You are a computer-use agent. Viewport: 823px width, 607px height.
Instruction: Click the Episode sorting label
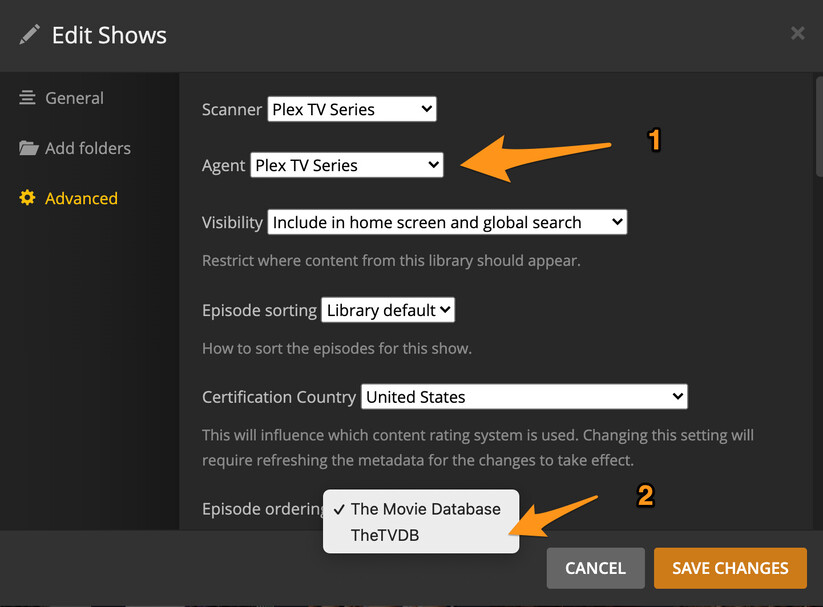[x=259, y=310]
